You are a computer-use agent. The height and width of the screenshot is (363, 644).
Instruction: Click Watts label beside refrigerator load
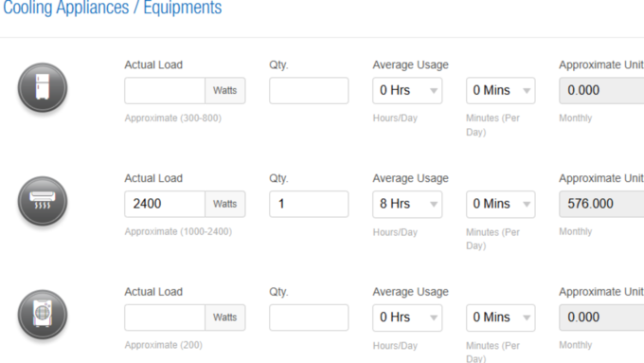pos(225,90)
